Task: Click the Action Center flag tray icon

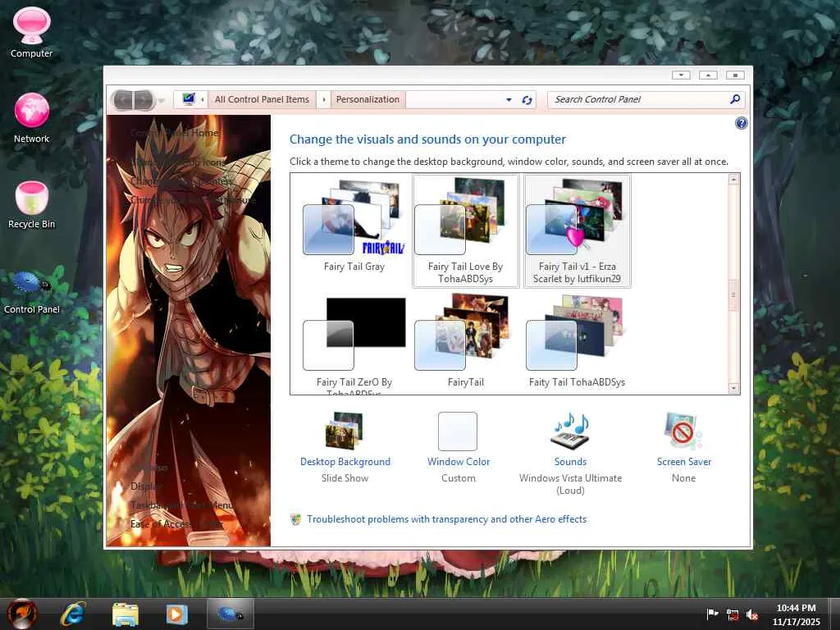Action: 712,614
